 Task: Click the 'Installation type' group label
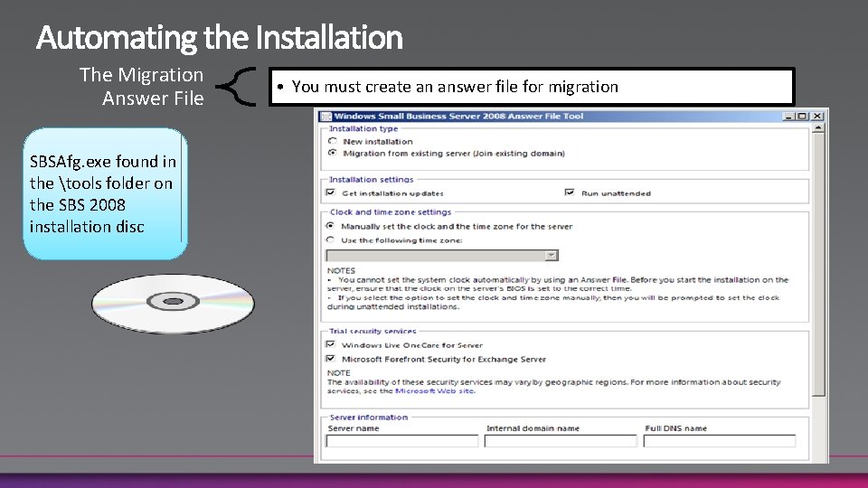[363, 128]
